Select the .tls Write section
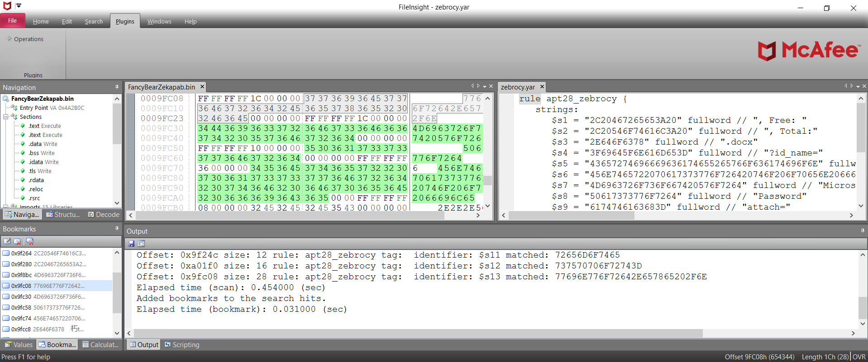This screenshot has height=362, width=868. tap(40, 171)
